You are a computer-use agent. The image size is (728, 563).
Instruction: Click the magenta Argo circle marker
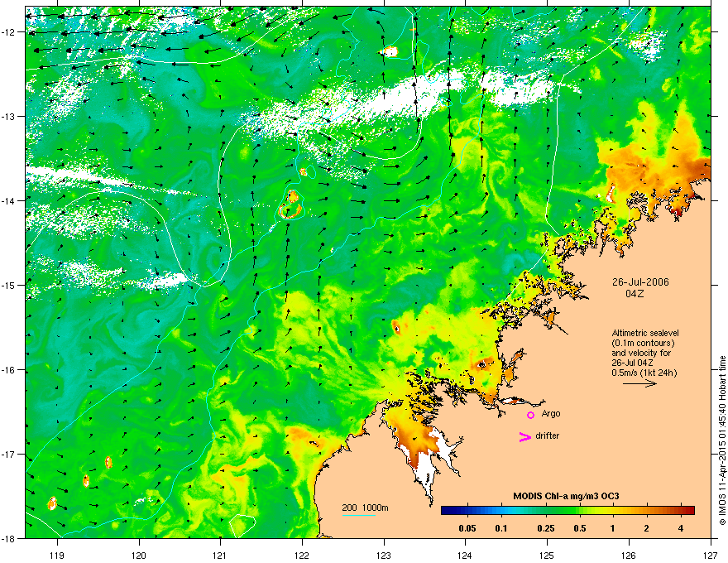(530, 415)
